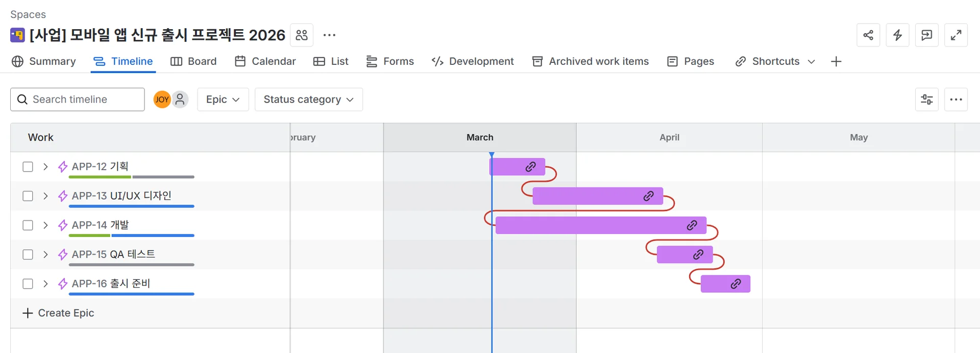Click the share icon button
The image size is (980, 353).
pyautogui.click(x=868, y=35)
